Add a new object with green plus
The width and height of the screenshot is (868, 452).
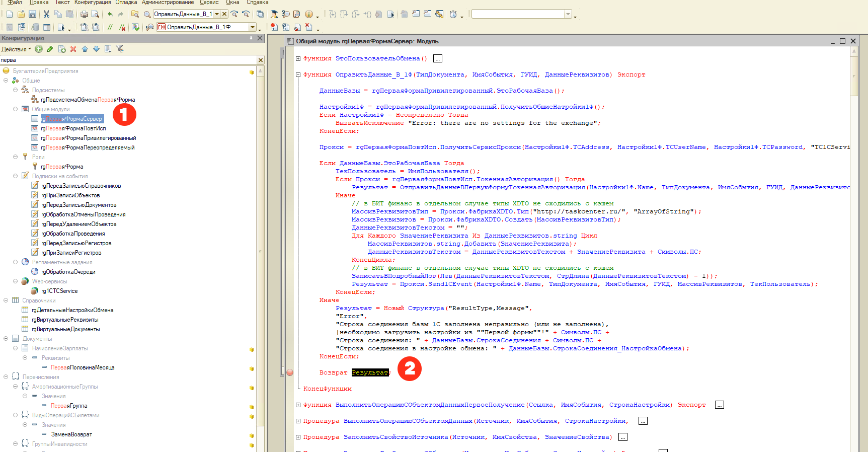tap(39, 49)
